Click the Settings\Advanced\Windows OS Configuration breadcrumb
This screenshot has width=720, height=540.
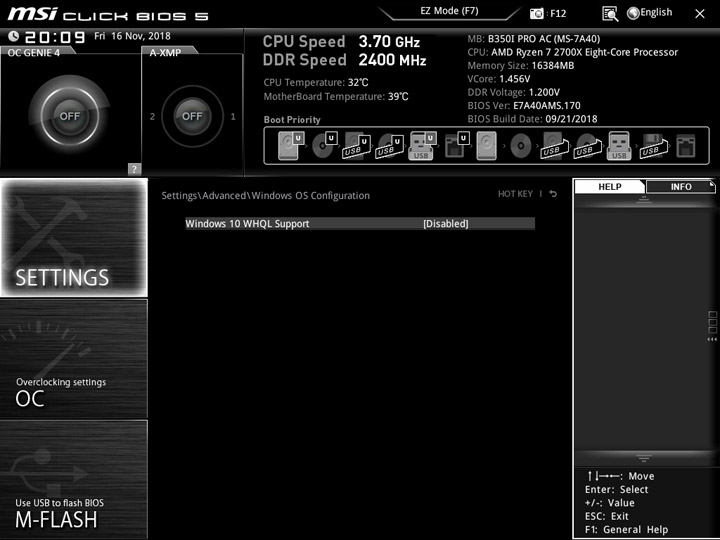265,196
